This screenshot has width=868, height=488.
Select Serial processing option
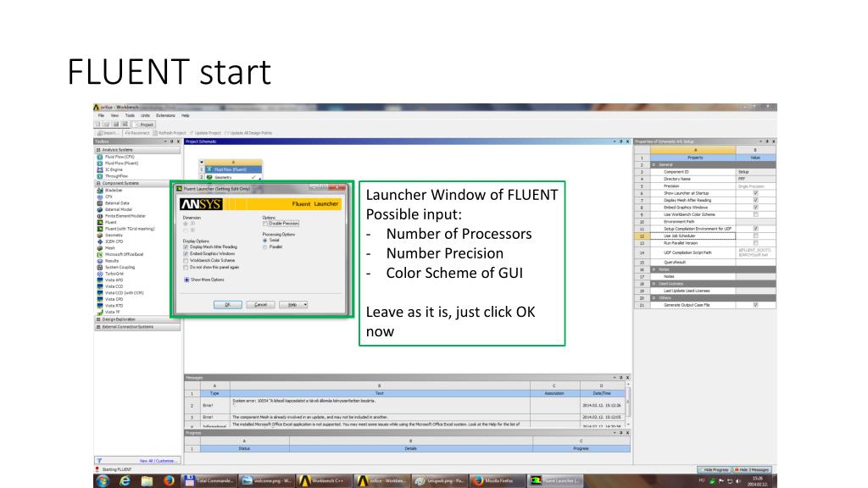(x=265, y=241)
